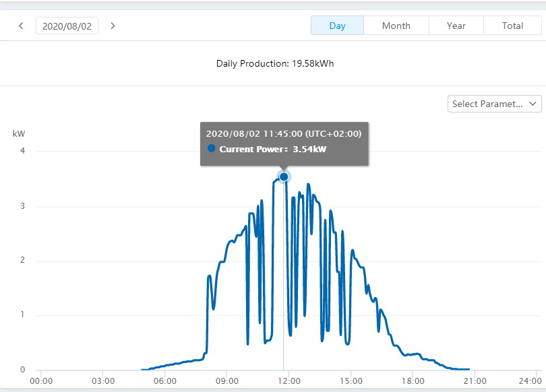The height and width of the screenshot is (392, 546).
Task: Click the highlighted 11:45 data point
Action: tap(284, 176)
